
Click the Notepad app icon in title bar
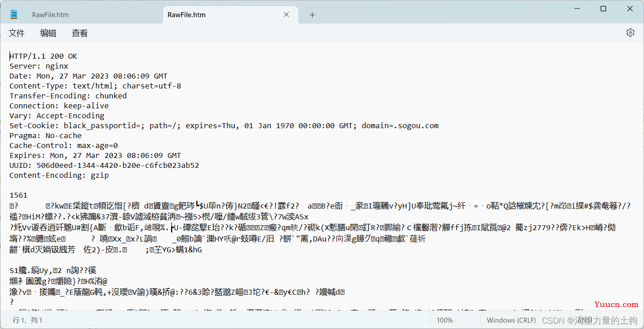(14, 14)
